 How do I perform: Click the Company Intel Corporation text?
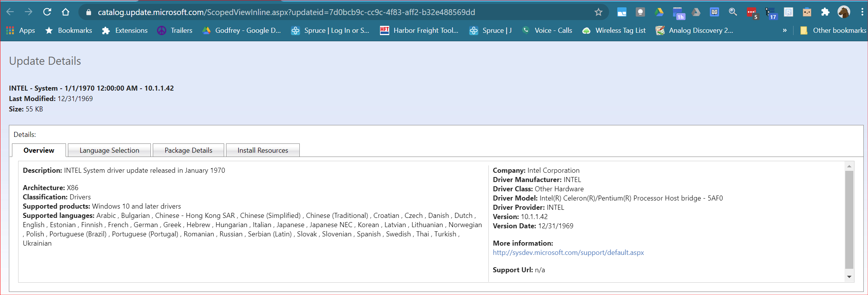[536, 170]
